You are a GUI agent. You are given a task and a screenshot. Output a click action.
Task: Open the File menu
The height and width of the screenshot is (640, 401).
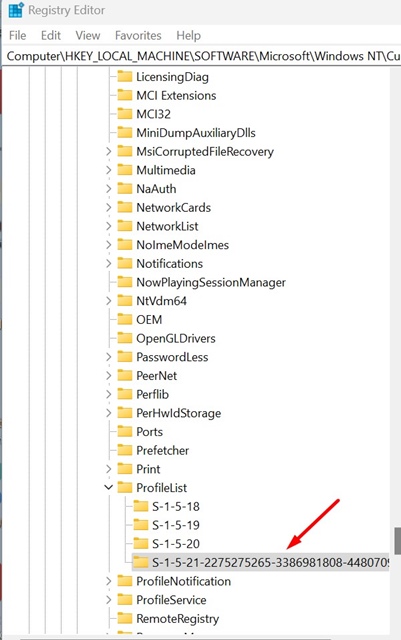click(x=18, y=36)
